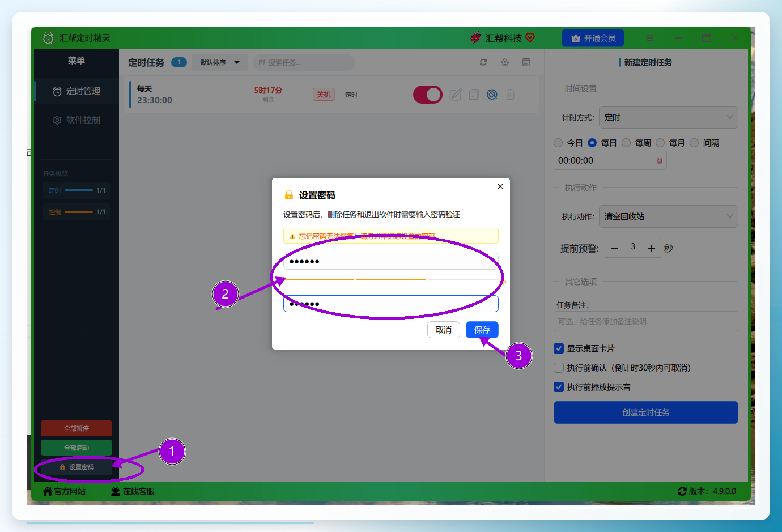The image size is (782, 532).
Task: Click the first password input field
Action: point(391,261)
